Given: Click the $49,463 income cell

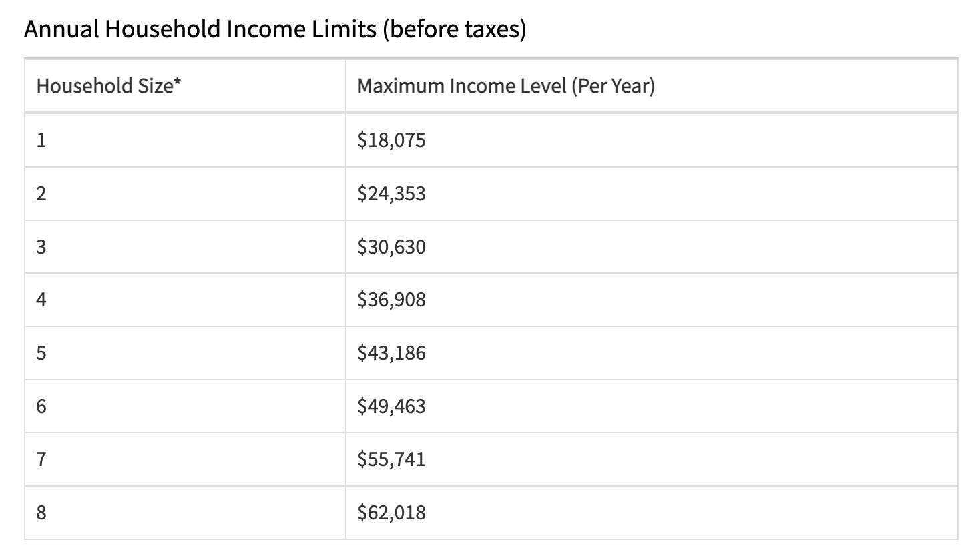Looking at the screenshot, I should coord(652,406).
